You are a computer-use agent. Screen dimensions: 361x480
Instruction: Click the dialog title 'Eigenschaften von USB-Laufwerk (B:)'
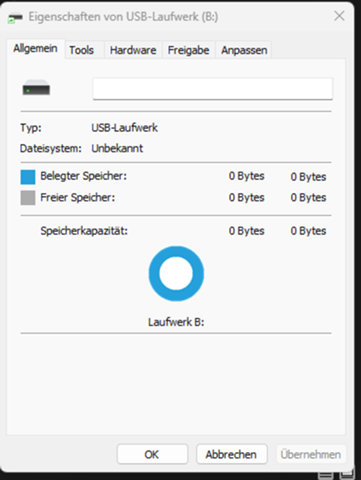tap(123, 17)
